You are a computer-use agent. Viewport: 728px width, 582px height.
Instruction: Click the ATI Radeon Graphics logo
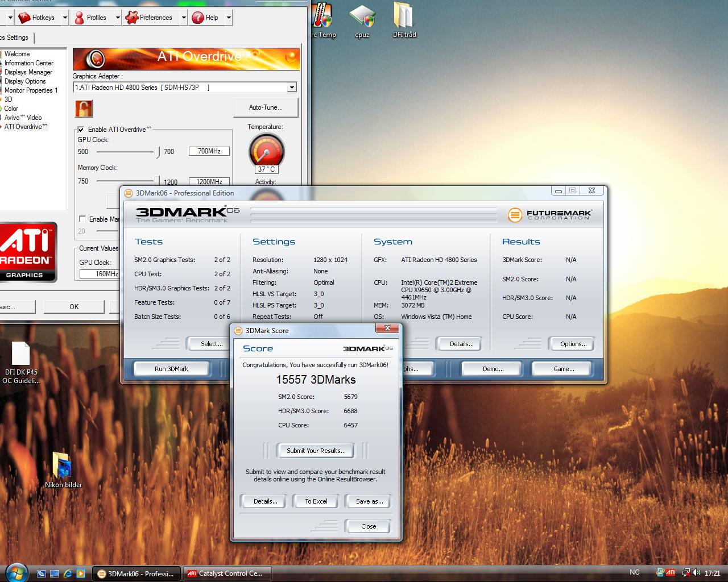(28, 252)
